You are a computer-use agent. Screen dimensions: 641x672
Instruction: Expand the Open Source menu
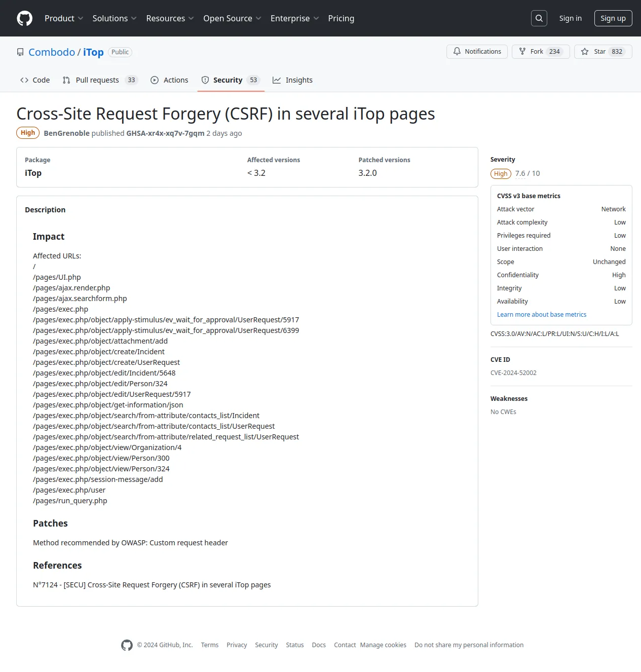232,18
